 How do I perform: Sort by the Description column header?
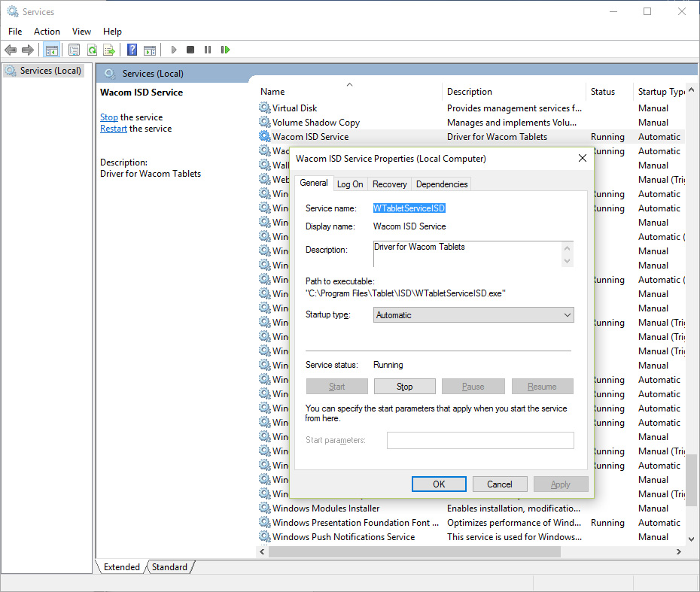(x=514, y=92)
